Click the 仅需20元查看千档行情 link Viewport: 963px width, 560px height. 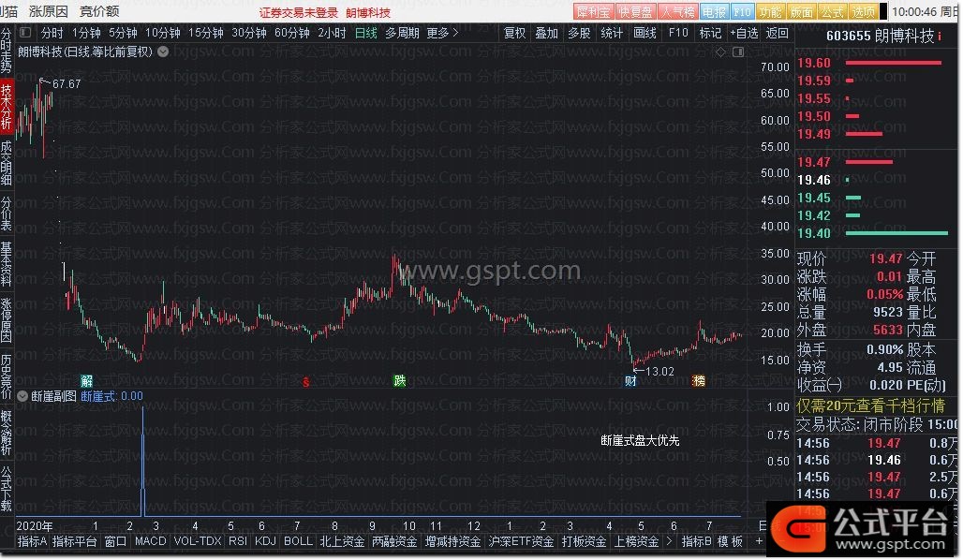tap(871, 405)
